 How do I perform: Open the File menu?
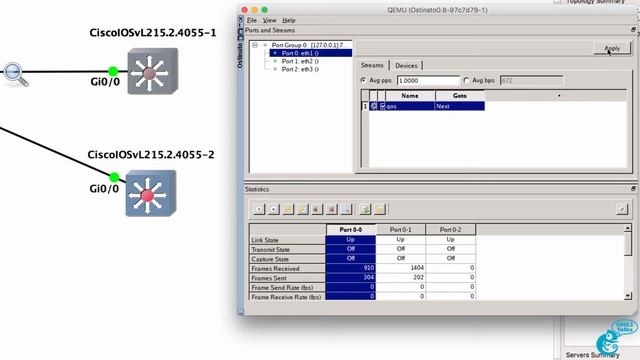click(x=252, y=20)
